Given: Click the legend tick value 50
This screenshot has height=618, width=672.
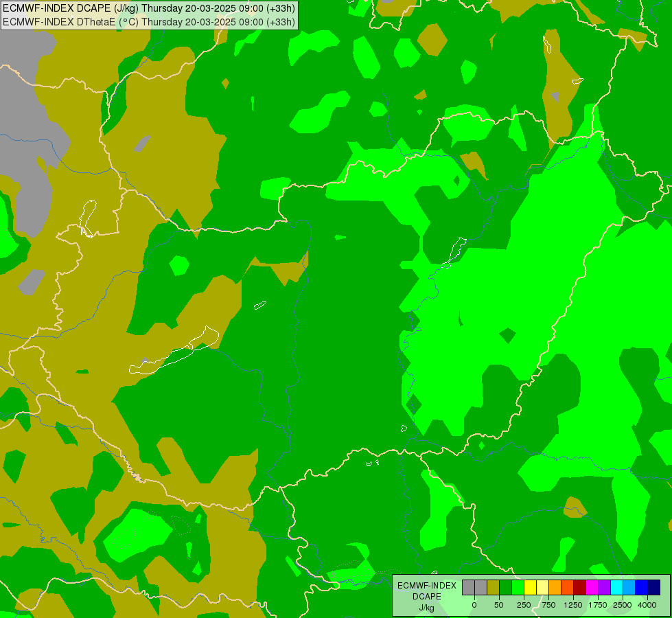Looking at the screenshot, I should (499, 605).
